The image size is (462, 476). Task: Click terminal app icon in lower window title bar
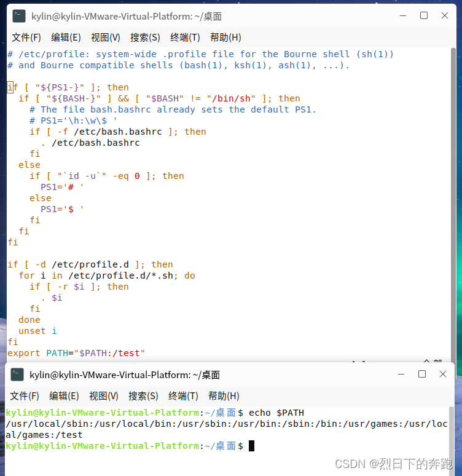17,375
